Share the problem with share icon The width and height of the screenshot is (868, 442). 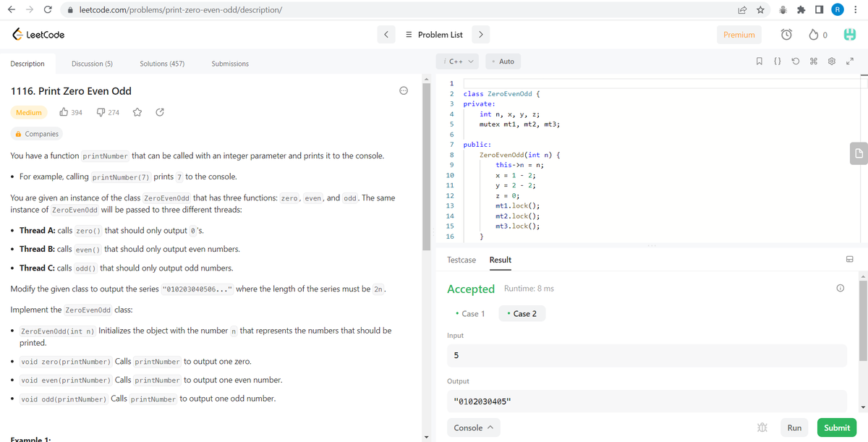[x=160, y=112]
